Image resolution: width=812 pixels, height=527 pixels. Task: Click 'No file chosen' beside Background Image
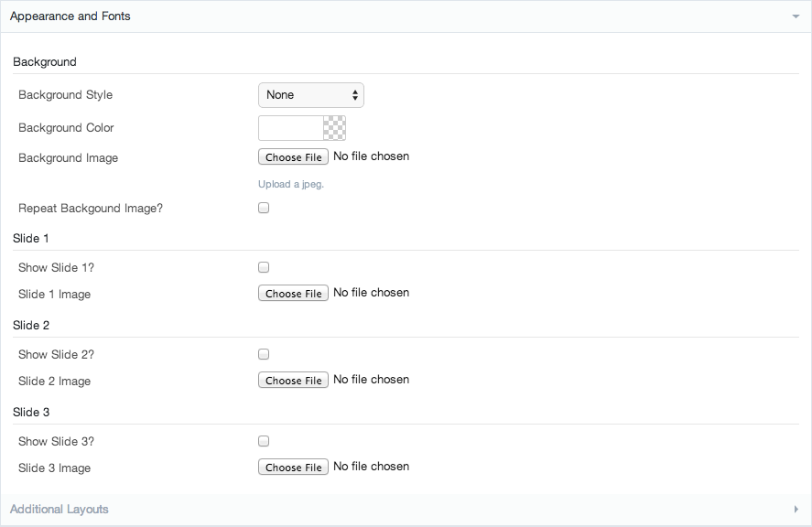click(372, 156)
